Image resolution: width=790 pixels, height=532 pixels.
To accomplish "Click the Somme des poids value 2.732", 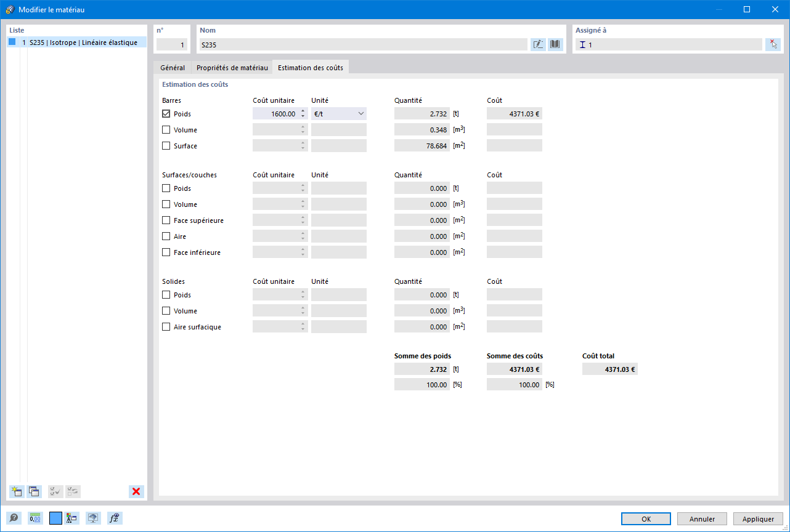I will (422, 369).
